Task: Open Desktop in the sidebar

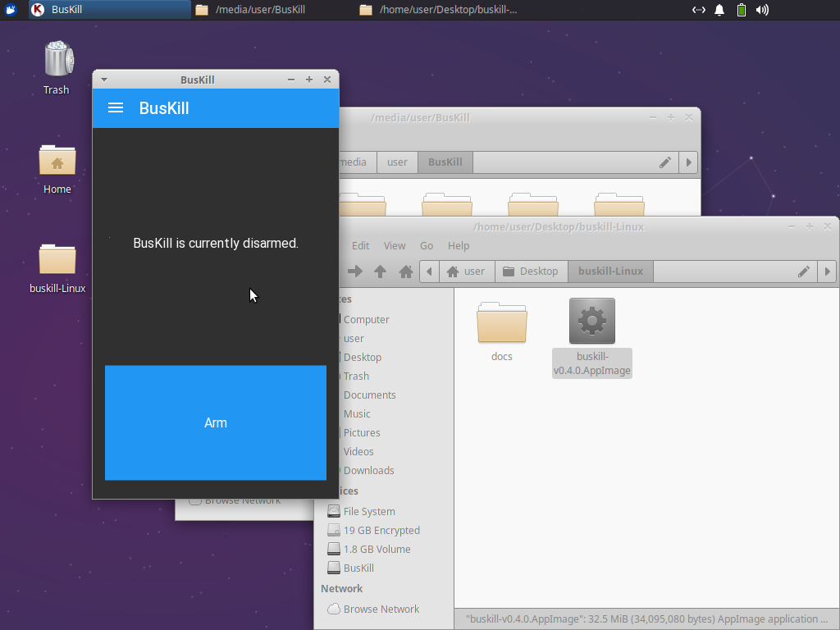Action: pos(362,358)
